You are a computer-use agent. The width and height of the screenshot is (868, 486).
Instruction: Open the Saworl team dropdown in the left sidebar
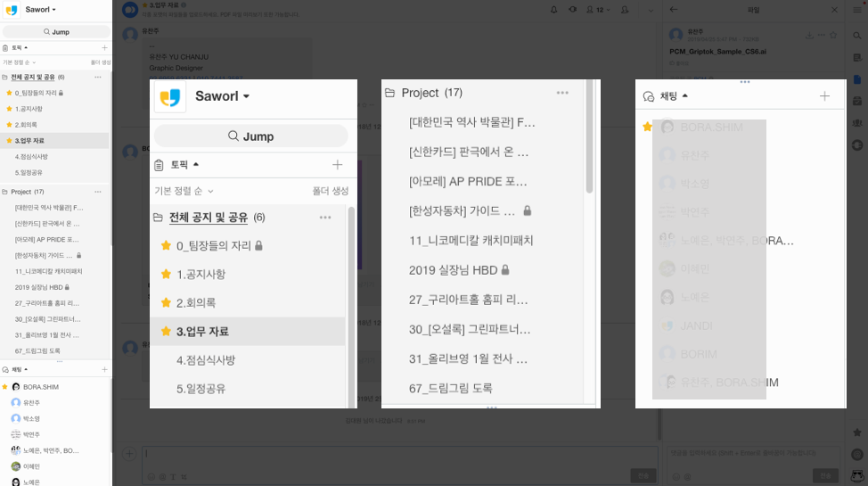[x=40, y=10]
